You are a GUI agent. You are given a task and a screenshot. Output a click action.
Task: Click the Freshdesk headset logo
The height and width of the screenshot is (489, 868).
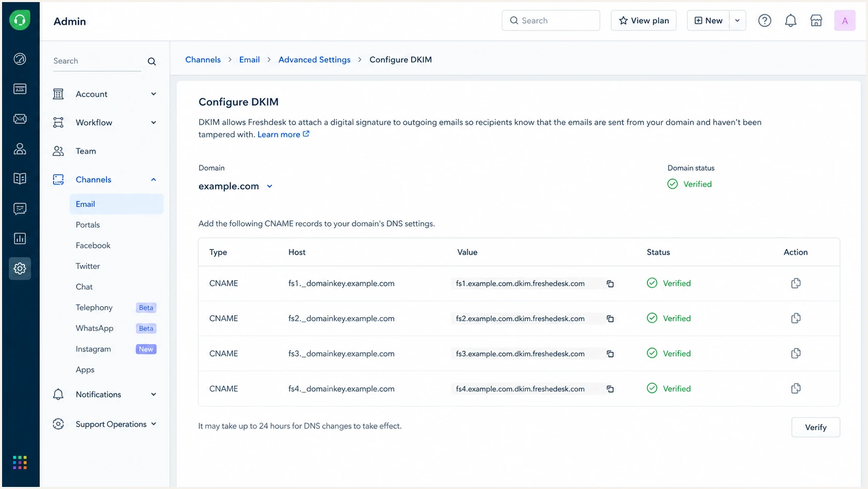coord(20,20)
